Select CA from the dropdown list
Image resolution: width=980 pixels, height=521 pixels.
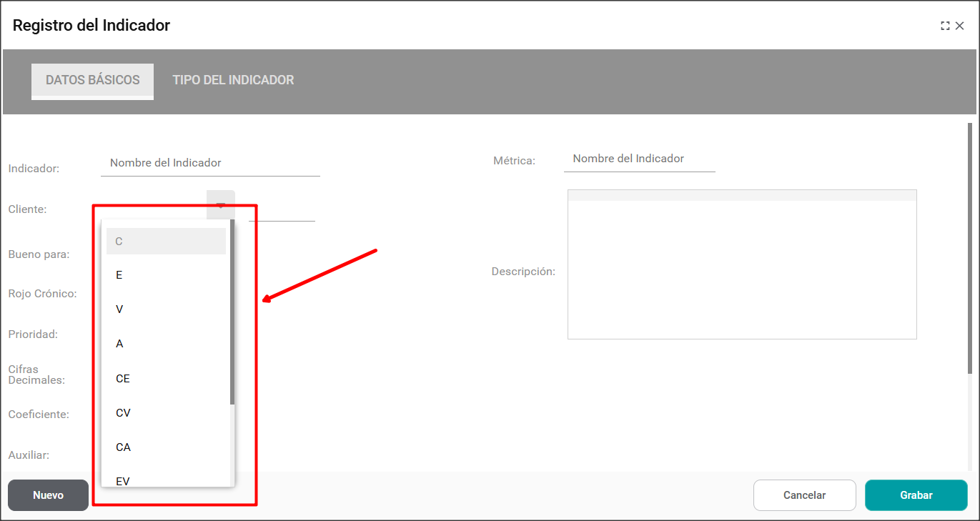(166, 447)
